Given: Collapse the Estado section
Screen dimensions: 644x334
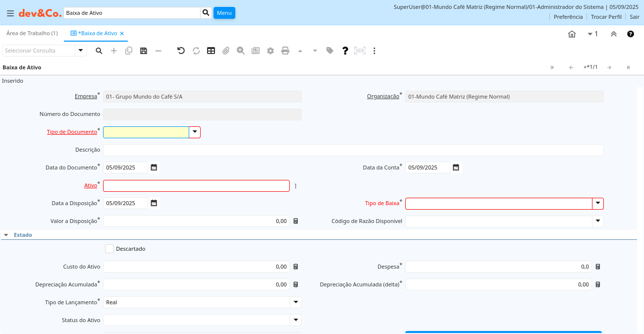Looking at the screenshot, I should pos(6,235).
